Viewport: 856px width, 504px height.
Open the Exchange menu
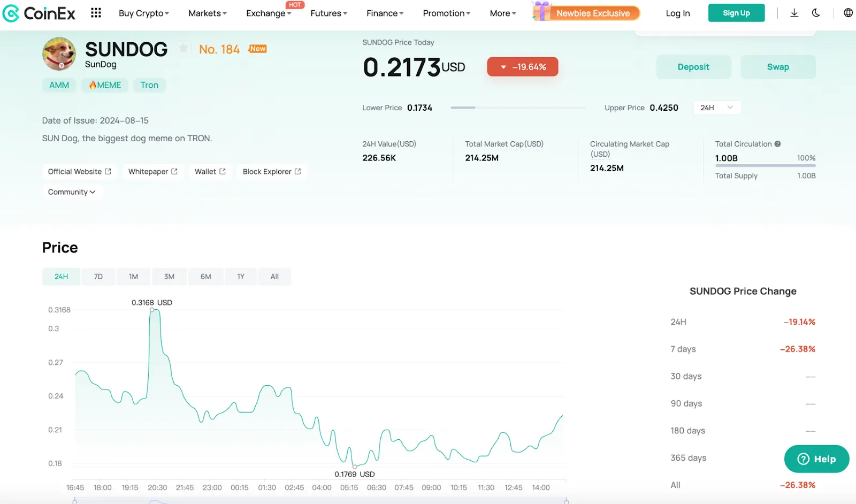[x=269, y=13]
